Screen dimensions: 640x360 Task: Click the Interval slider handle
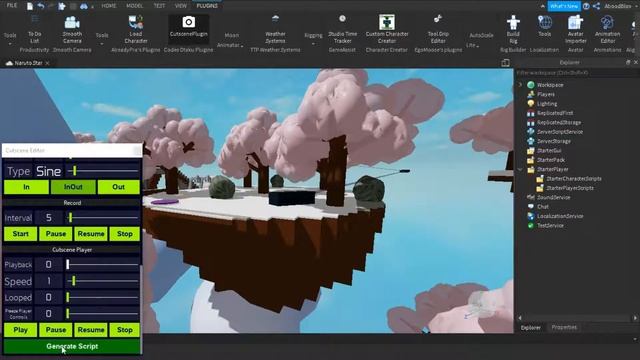[70, 218]
